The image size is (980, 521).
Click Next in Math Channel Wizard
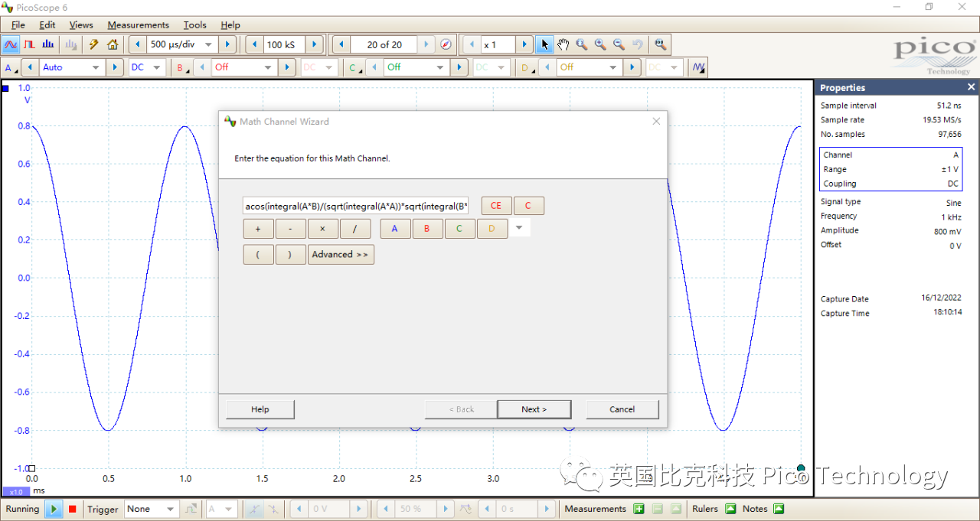(x=534, y=409)
